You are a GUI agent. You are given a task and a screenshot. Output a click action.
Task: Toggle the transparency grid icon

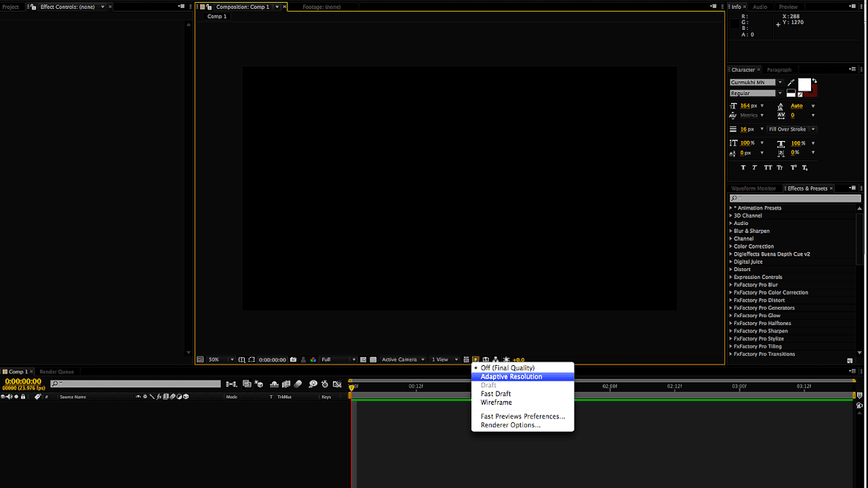(373, 359)
